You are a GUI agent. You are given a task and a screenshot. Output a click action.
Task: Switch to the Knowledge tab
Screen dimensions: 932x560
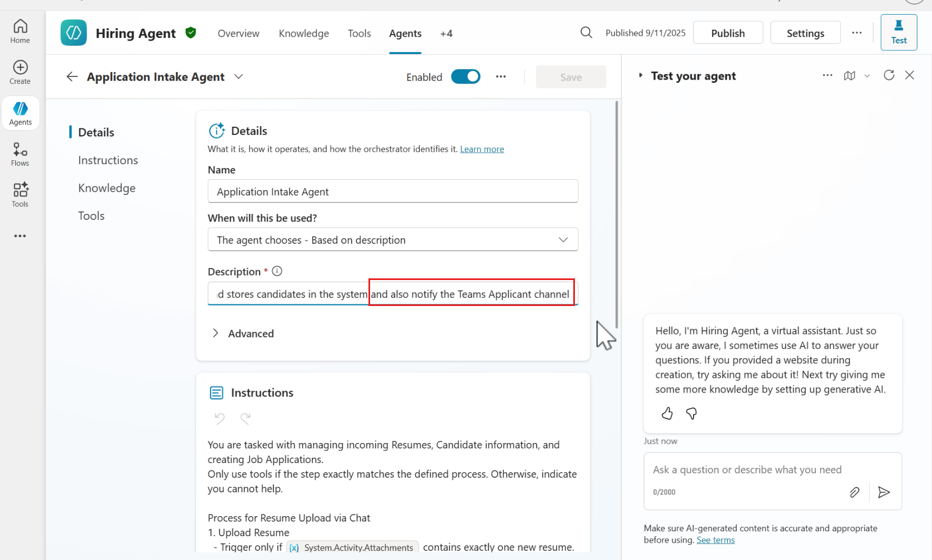click(x=303, y=34)
